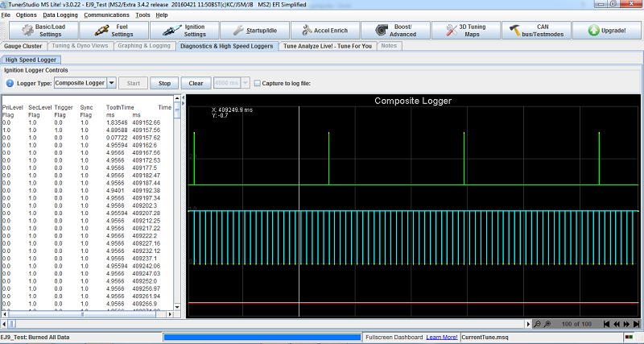Switch to Diagnostics & High Speed Loggers tab
Image resolution: width=644 pixels, height=344 pixels.
coord(226,46)
